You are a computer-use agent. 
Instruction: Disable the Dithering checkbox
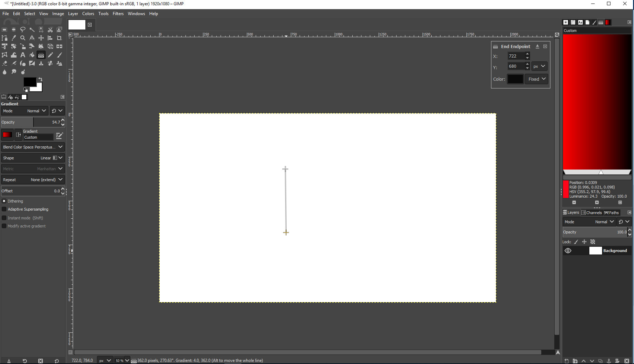4,201
